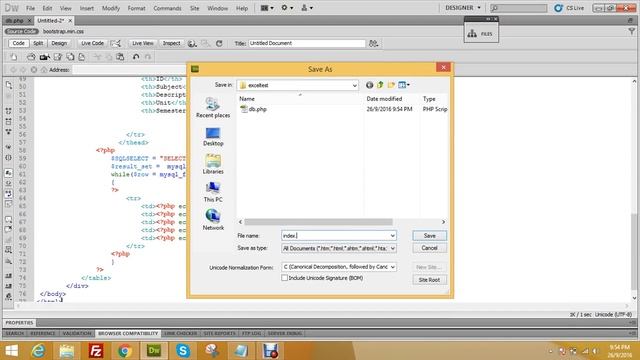The height and width of the screenshot is (360, 640).
Task: Click the Title text field
Action: coord(307,43)
